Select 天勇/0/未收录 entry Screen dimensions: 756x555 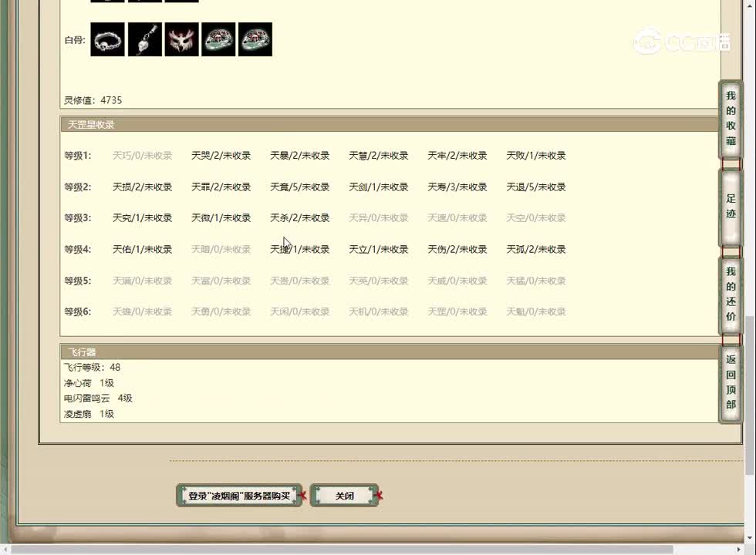221,311
